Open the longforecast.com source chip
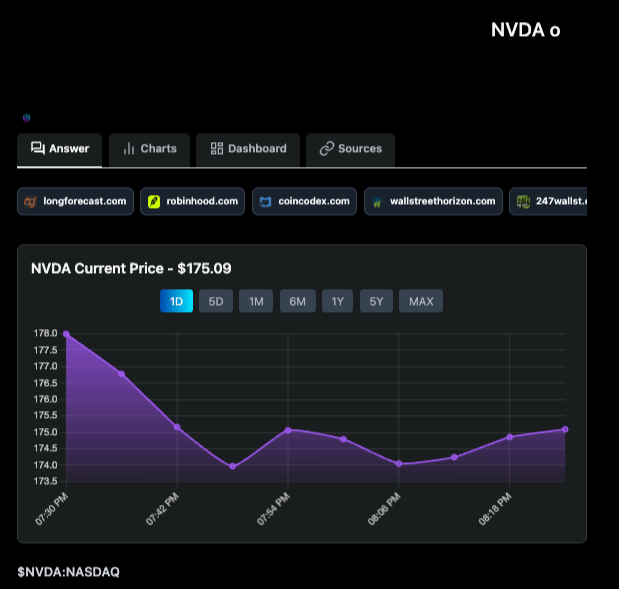The height and width of the screenshot is (589, 619). 75,201
